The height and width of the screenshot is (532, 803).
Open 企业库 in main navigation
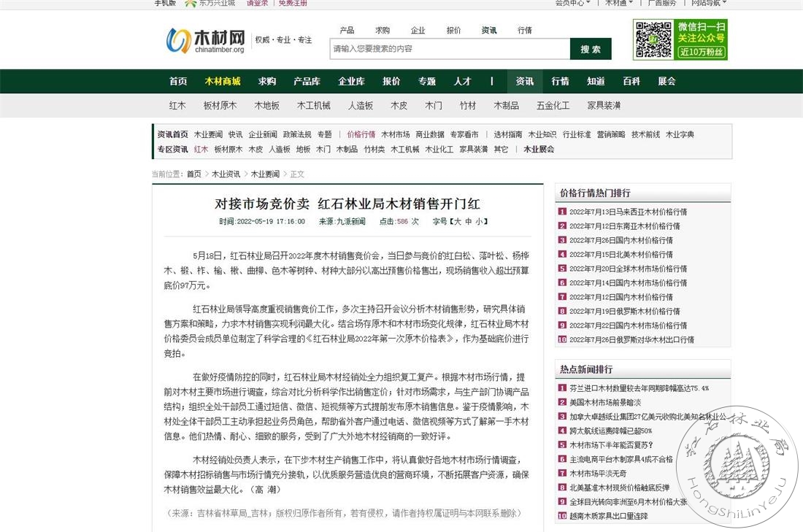pos(351,81)
